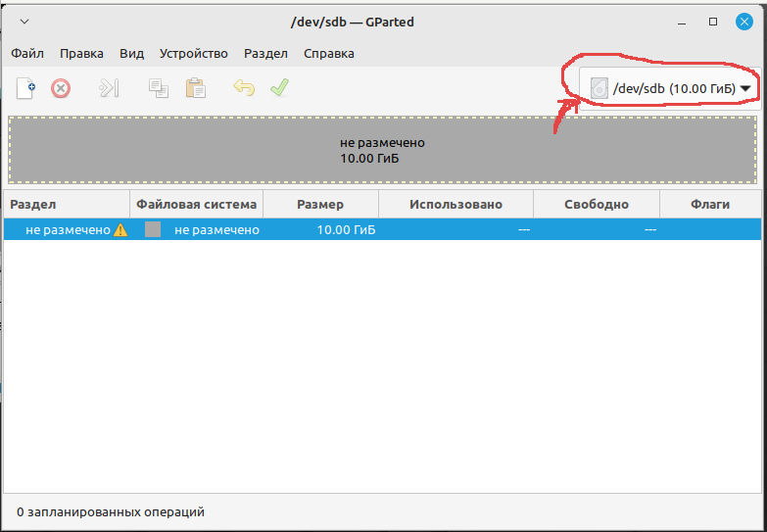Click the gray file system color square in the row
The width and height of the screenshot is (767, 532).
(x=153, y=229)
